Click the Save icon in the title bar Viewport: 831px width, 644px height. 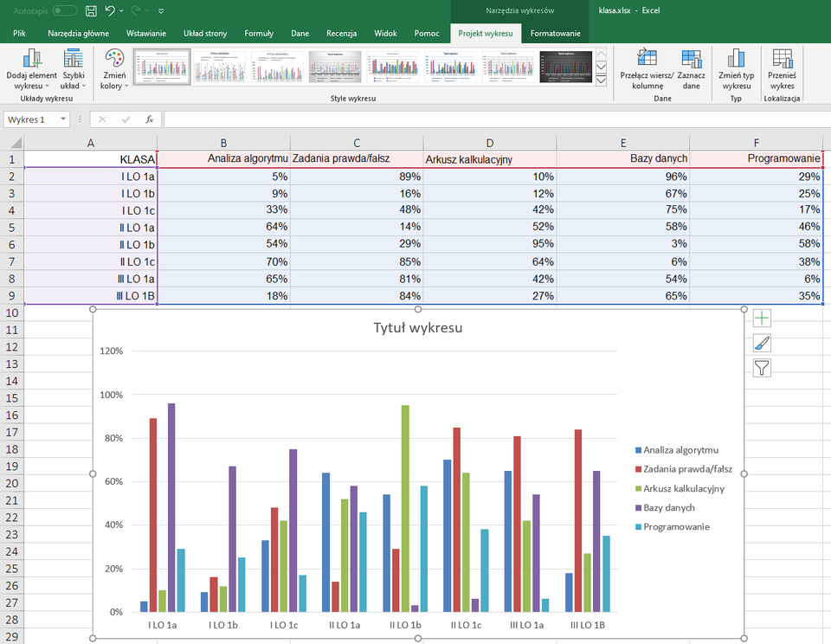91,11
